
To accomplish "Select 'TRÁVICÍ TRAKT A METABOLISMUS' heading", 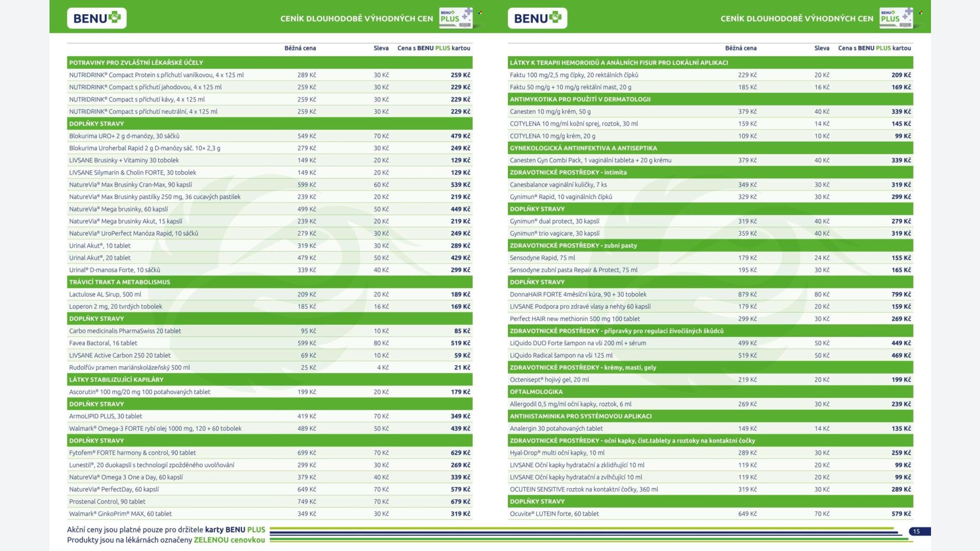I will coord(269,282).
